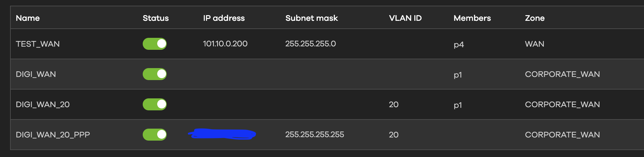Click the Members column header

(x=472, y=18)
